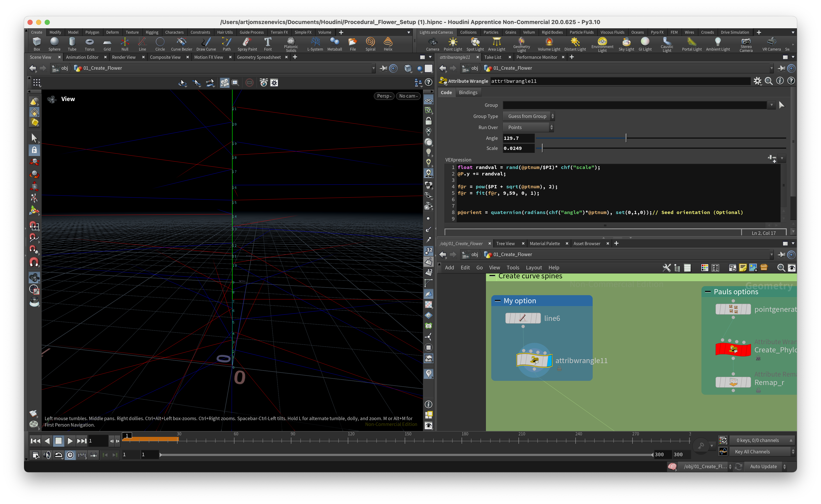Click the Auto Update button
This screenshot has width=821, height=504.
[763, 466]
